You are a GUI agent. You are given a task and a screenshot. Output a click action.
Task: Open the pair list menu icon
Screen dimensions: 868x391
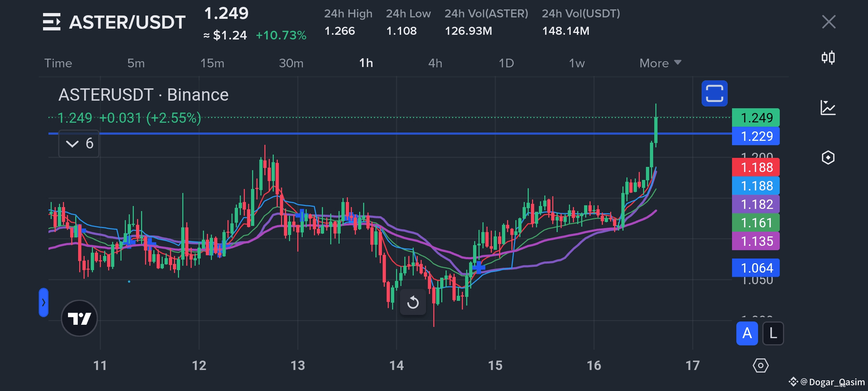coord(51,22)
